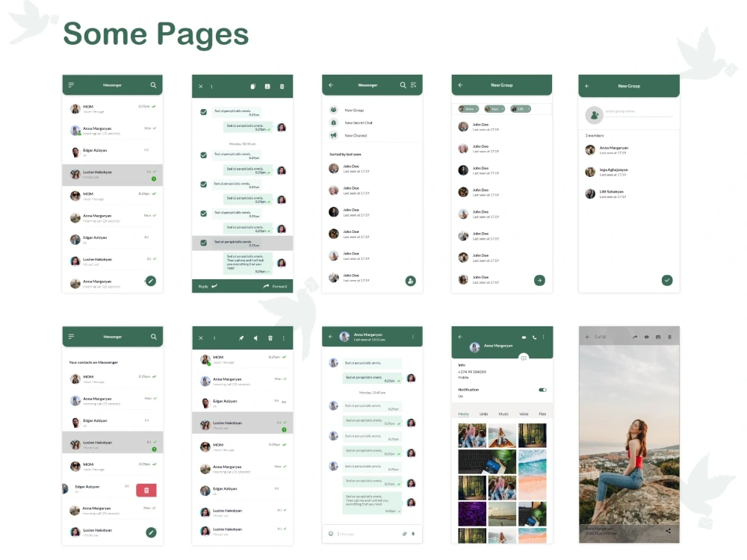
Task: Delete the photo with the viewer's trash icon
Action: (x=669, y=337)
